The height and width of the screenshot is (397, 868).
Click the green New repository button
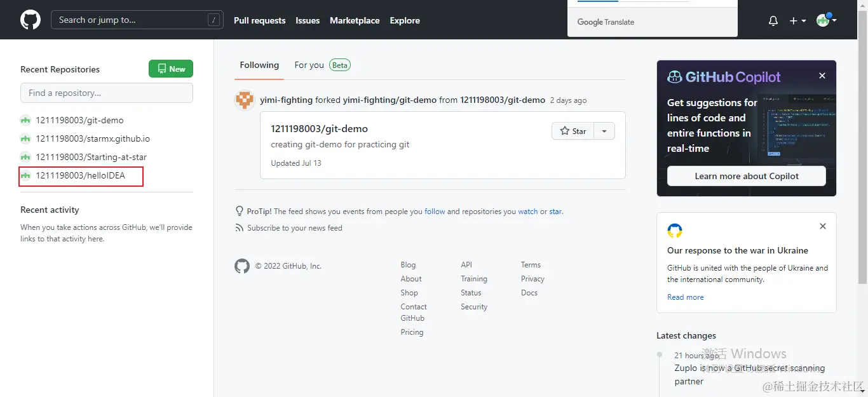coord(171,69)
